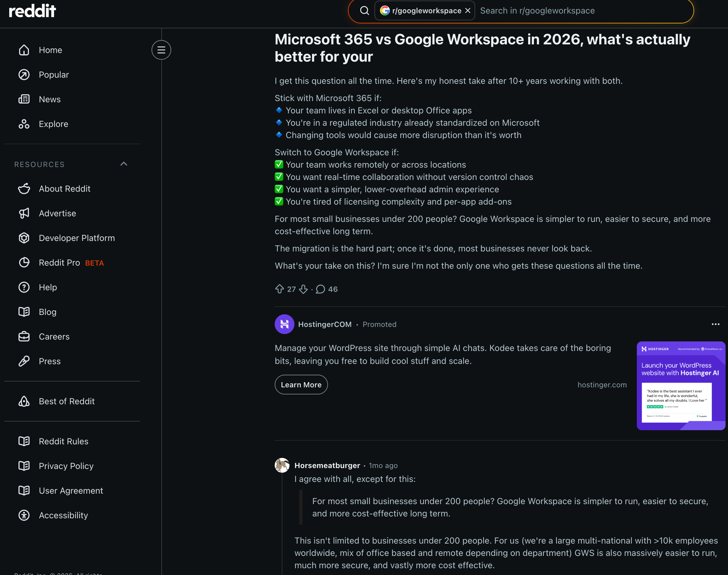
Task: Click the post score 27
Action: [x=291, y=289]
